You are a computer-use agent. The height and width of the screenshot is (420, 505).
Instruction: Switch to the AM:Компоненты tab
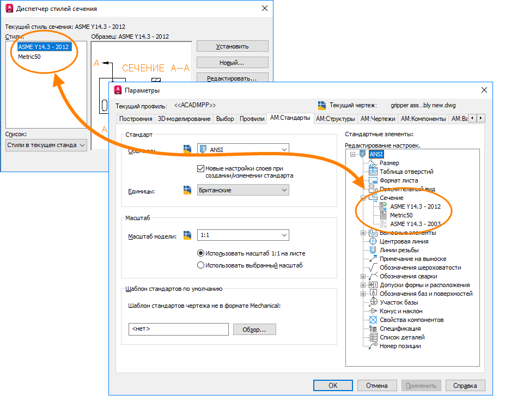[423, 119]
